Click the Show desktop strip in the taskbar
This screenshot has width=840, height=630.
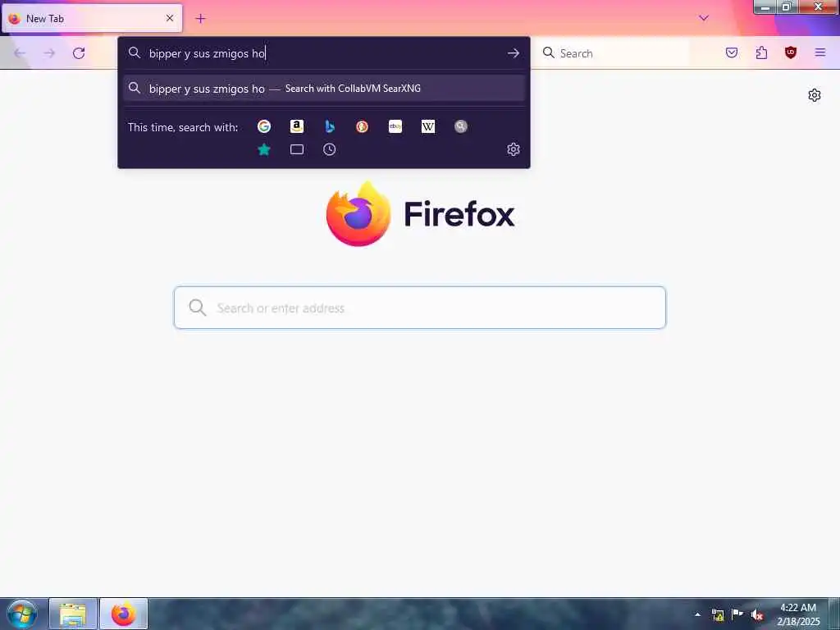[x=834, y=614]
